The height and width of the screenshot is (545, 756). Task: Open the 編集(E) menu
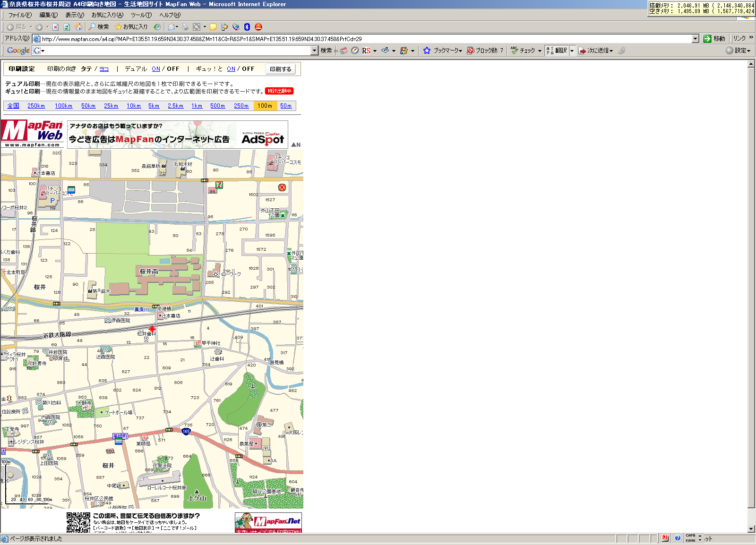pyautogui.click(x=49, y=15)
